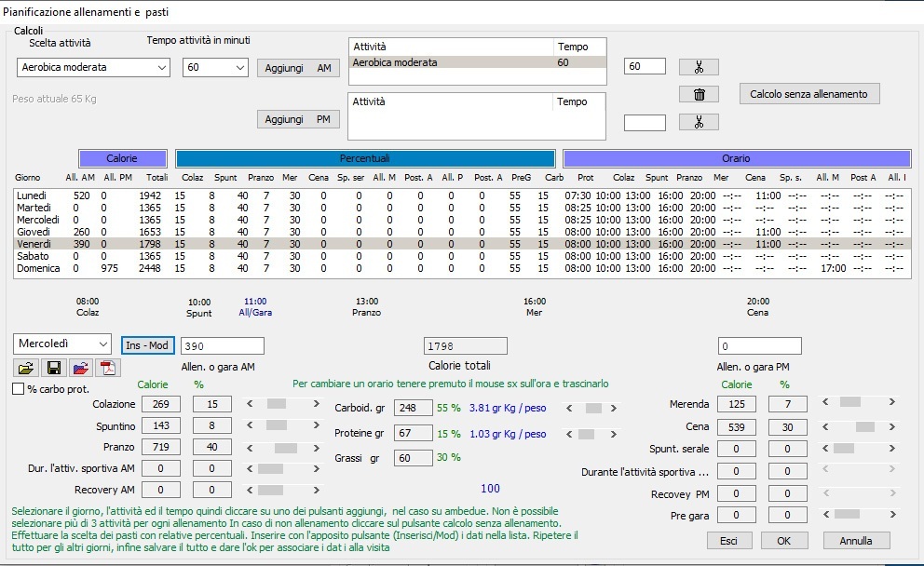
Task: Click the left arrow of the Pre gara slider
Action: click(x=825, y=515)
